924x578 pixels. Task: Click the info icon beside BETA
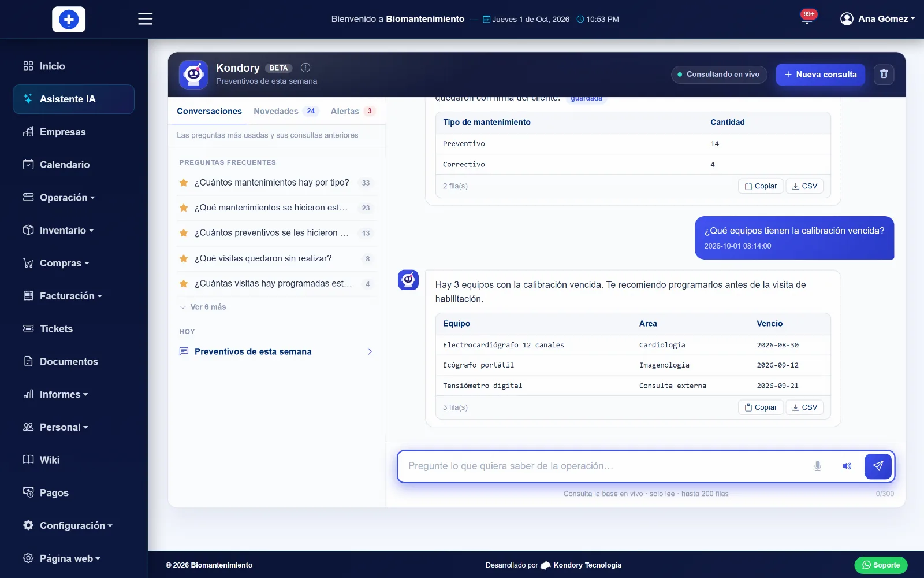click(x=305, y=68)
